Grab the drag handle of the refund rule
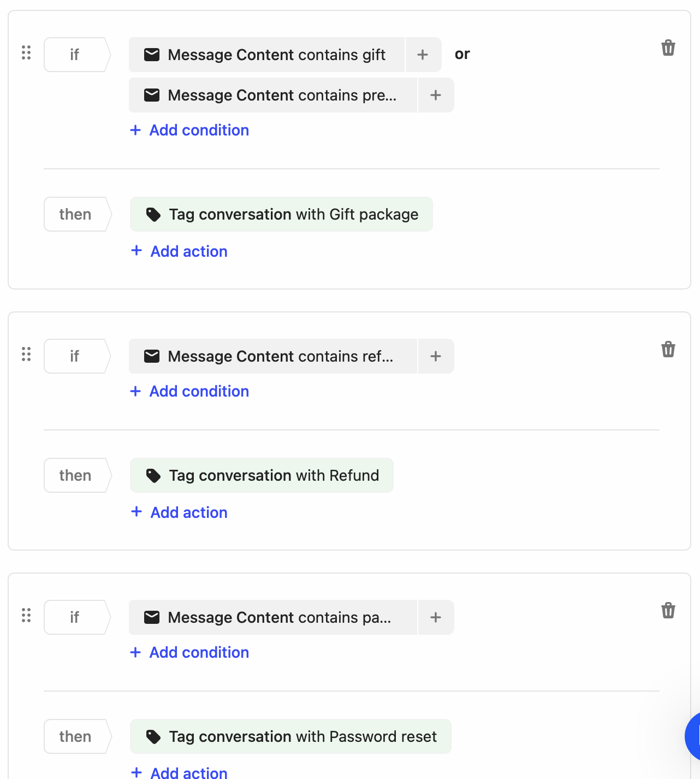Image resolution: width=700 pixels, height=779 pixels. [26, 355]
